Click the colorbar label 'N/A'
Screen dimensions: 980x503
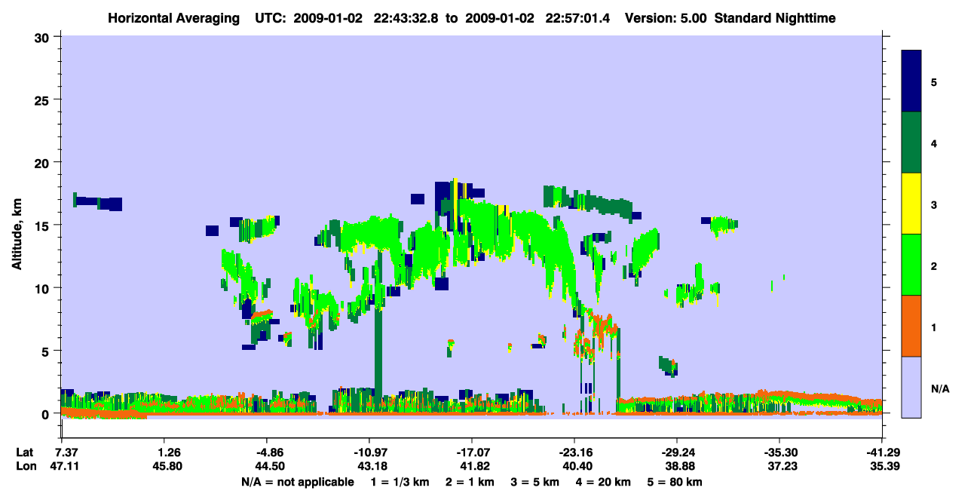point(939,389)
